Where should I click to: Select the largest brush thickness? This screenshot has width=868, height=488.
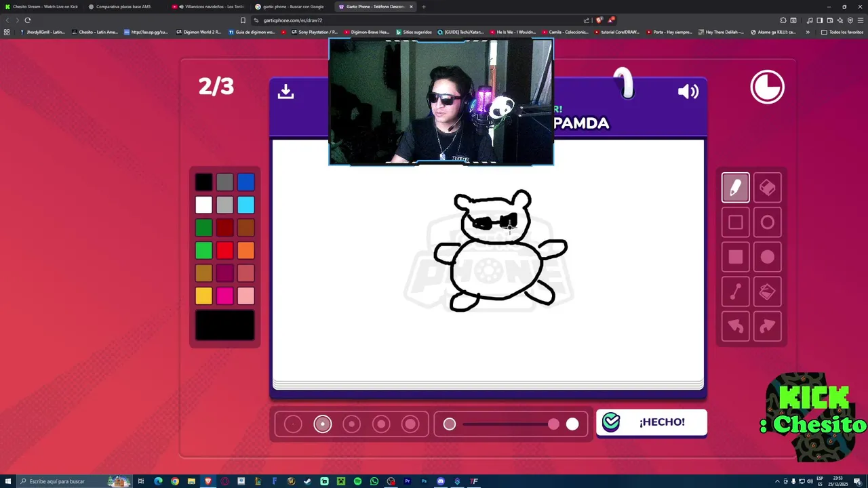coord(410,424)
